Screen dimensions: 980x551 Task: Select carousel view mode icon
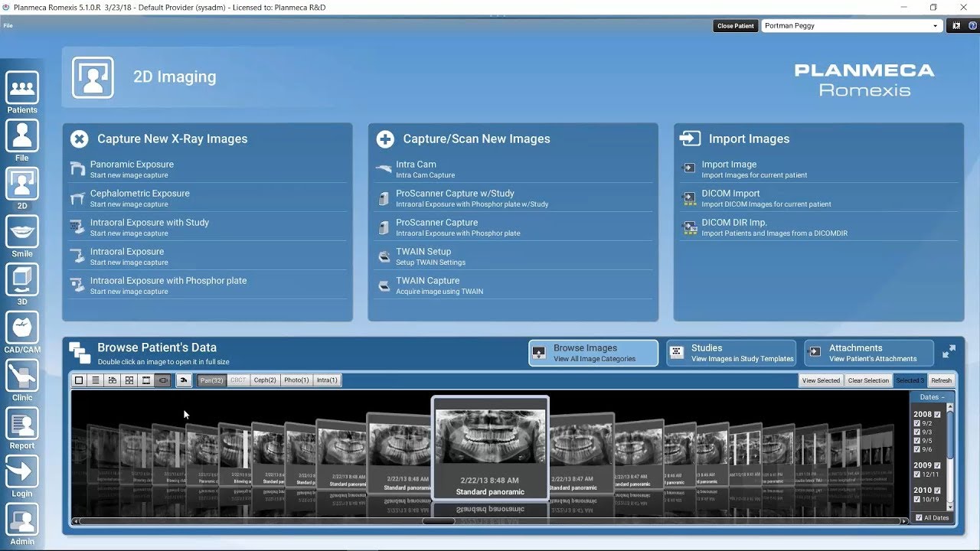163,380
